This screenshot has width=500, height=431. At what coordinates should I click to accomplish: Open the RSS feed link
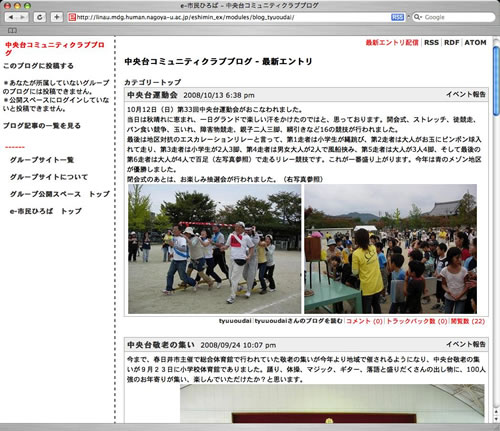(431, 43)
